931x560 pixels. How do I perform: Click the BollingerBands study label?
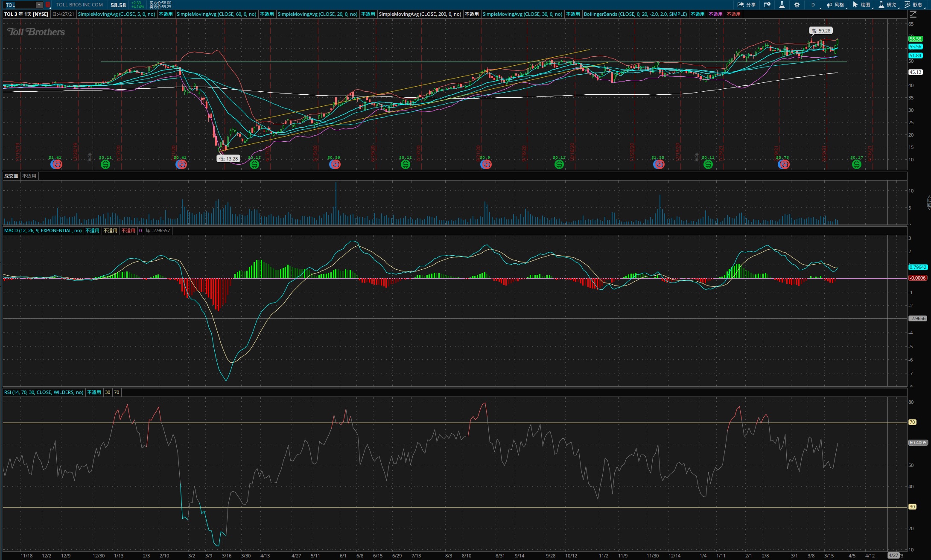coord(635,14)
